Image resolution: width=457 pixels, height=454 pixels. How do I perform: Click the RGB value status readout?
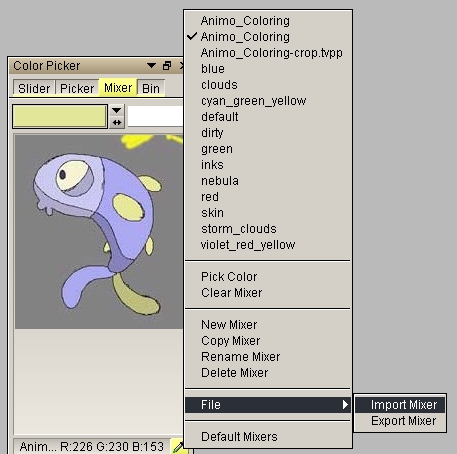click(112, 446)
